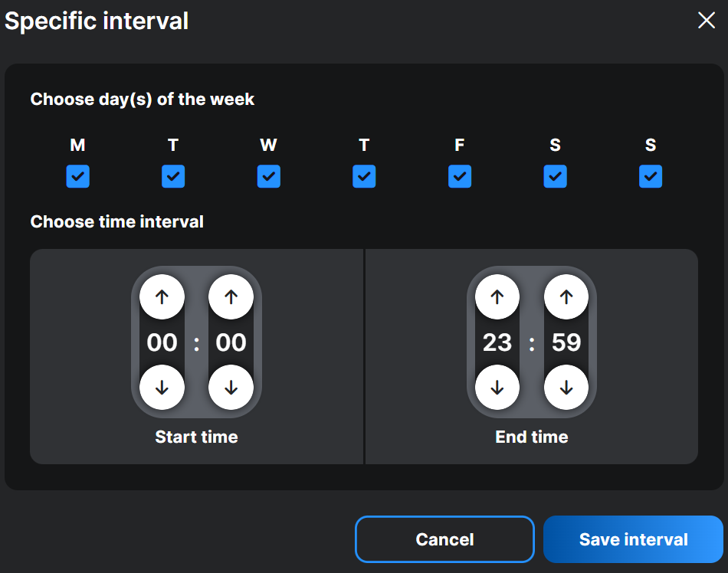Viewport: 728px width, 573px height.
Task: Deselect Saturday from chosen days
Action: [x=555, y=176]
